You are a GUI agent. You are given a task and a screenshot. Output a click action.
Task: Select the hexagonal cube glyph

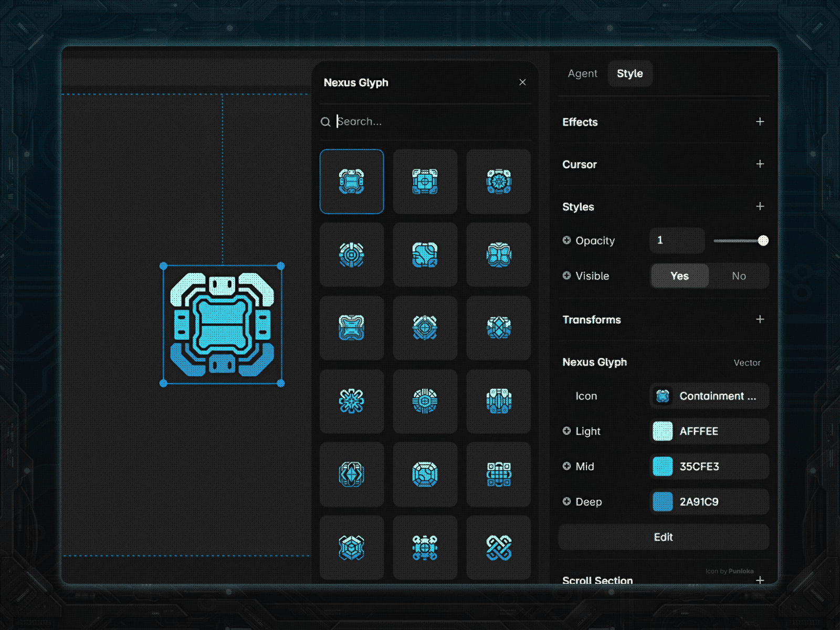(x=352, y=548)
